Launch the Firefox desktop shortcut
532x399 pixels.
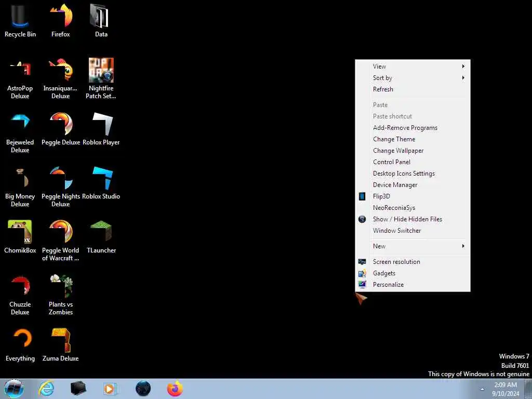pyautogui.click(x=61, y=20)
